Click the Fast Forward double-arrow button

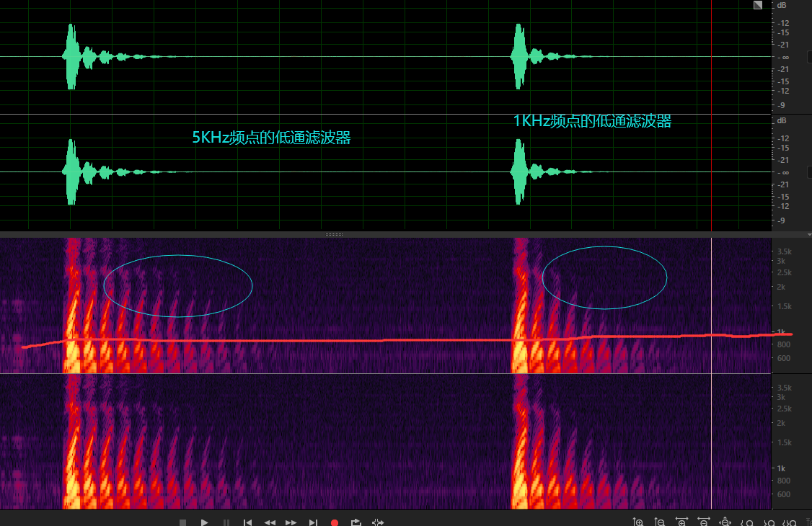(x=291, y=523)
